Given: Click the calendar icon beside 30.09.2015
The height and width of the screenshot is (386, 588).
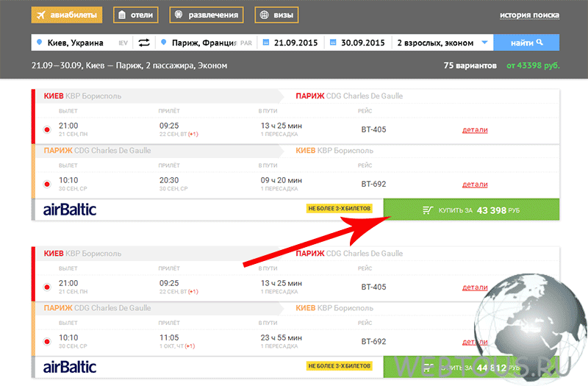Looking at the screenshot, I should (x=333, y=43).
